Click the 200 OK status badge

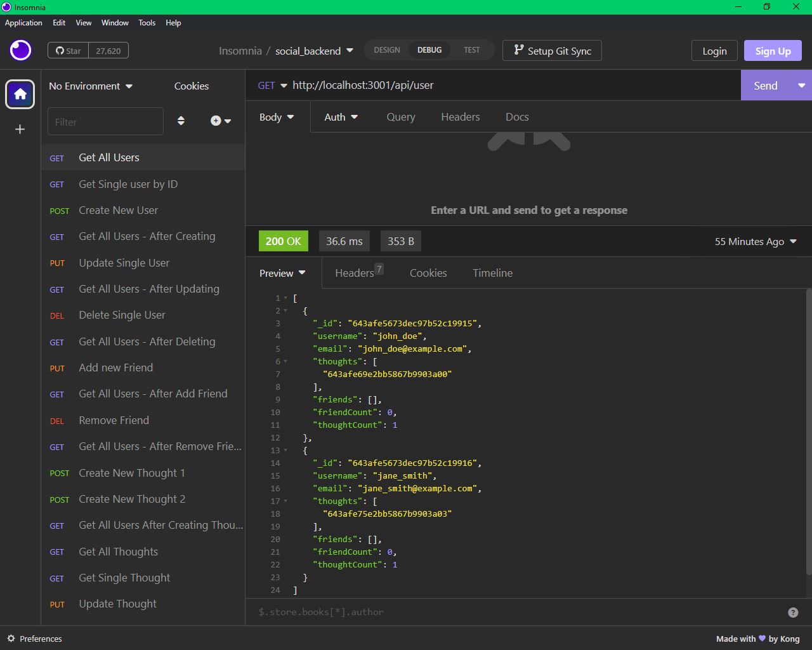(284, 241)
